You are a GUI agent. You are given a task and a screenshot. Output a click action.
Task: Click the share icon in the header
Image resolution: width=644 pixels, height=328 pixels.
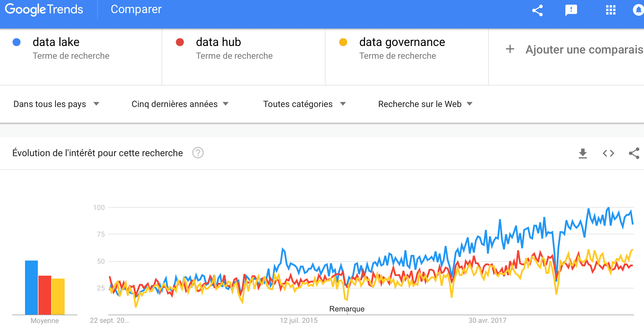tap(537, 10)
